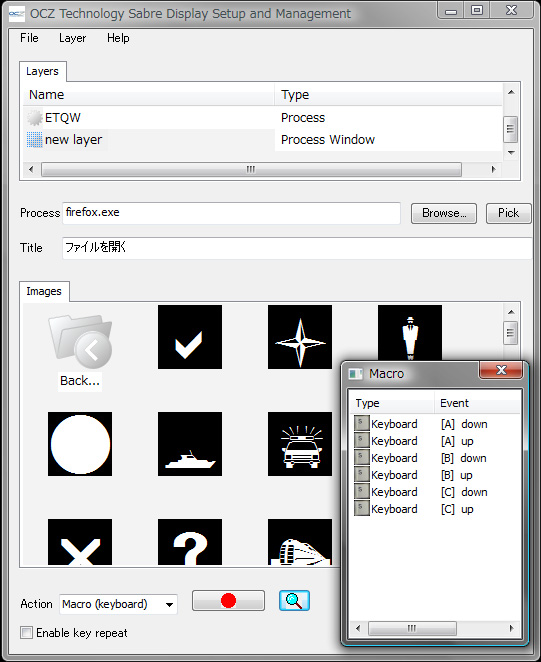
Task: Open the File menu
Action: pyautogui.click(x=29, y=38)
